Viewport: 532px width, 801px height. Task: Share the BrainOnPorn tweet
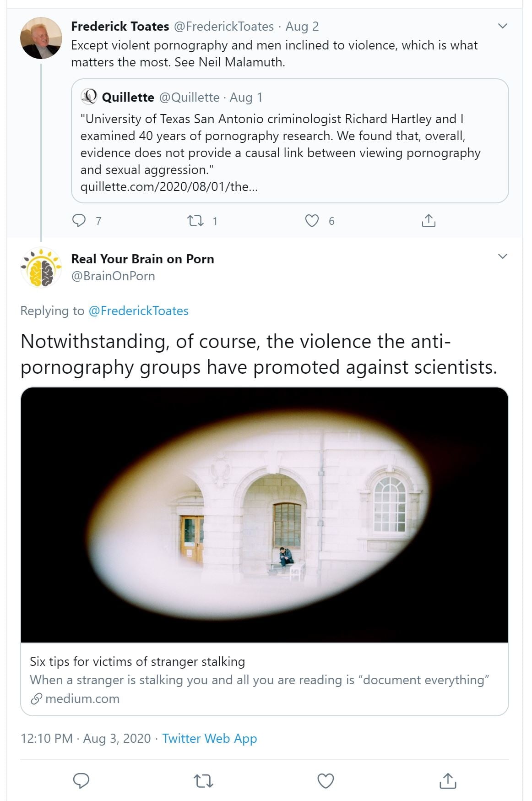pos(448,780)
